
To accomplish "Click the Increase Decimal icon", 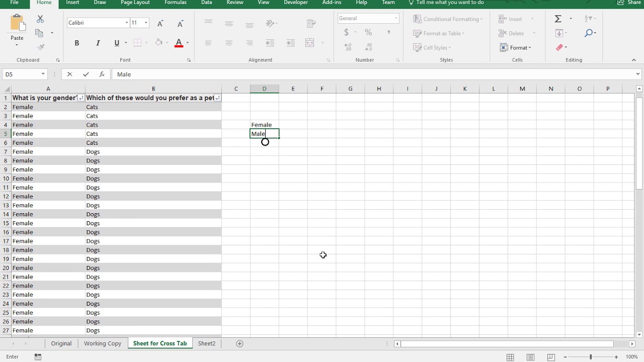I will click(348, 47).
